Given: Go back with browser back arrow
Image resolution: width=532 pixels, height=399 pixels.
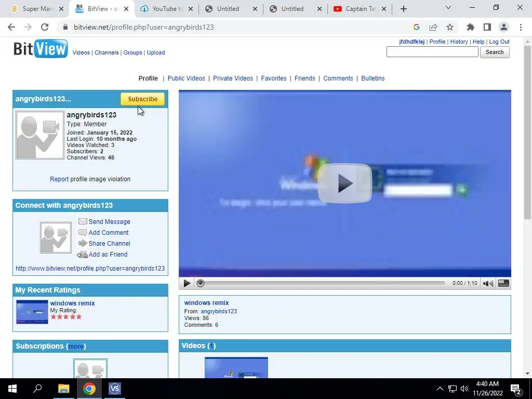Looking at the screenshot, I should pos(11,27).
